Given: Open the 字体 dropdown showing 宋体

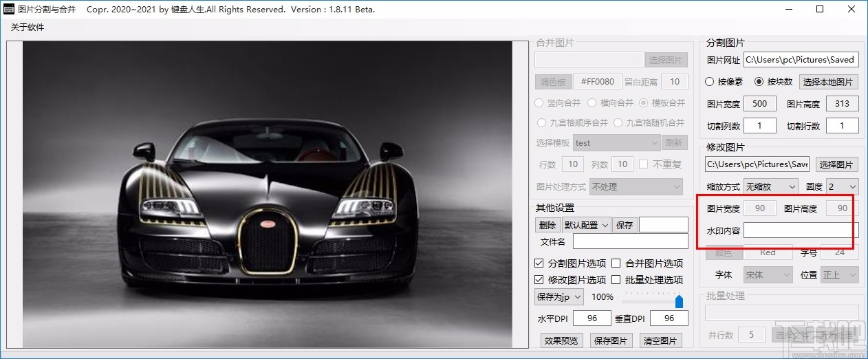Looking at the screenshot, I should [768, 274].
